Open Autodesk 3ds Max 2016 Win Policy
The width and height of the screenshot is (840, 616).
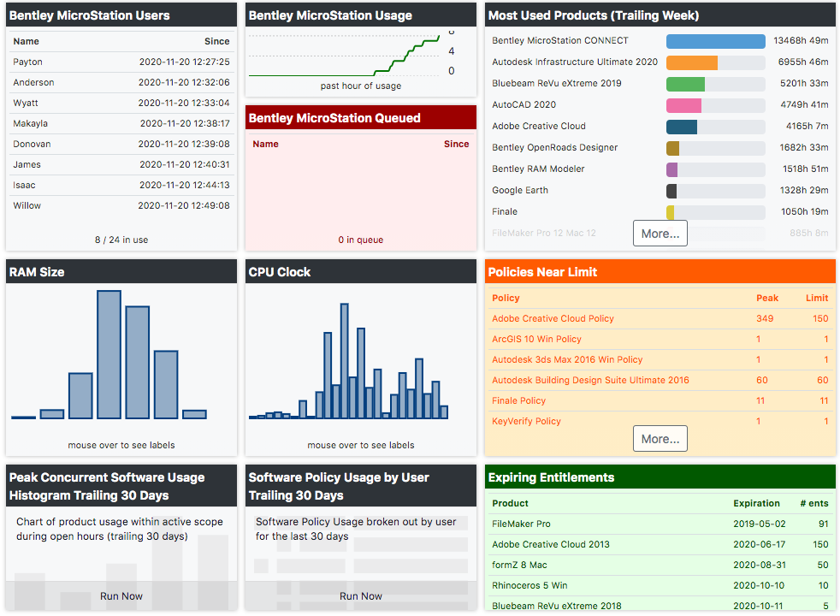click(567, 359)
